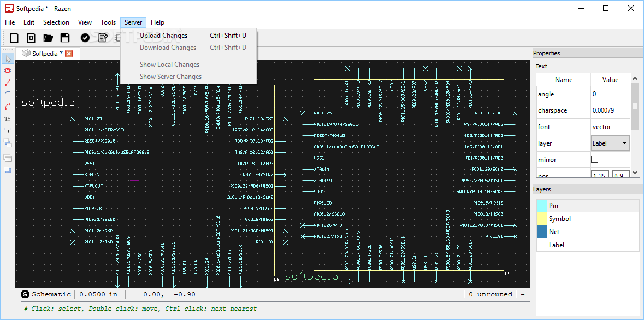Screen dimensions: 644x320
Task: Select the Label layer row
Action: pos(588,245)
